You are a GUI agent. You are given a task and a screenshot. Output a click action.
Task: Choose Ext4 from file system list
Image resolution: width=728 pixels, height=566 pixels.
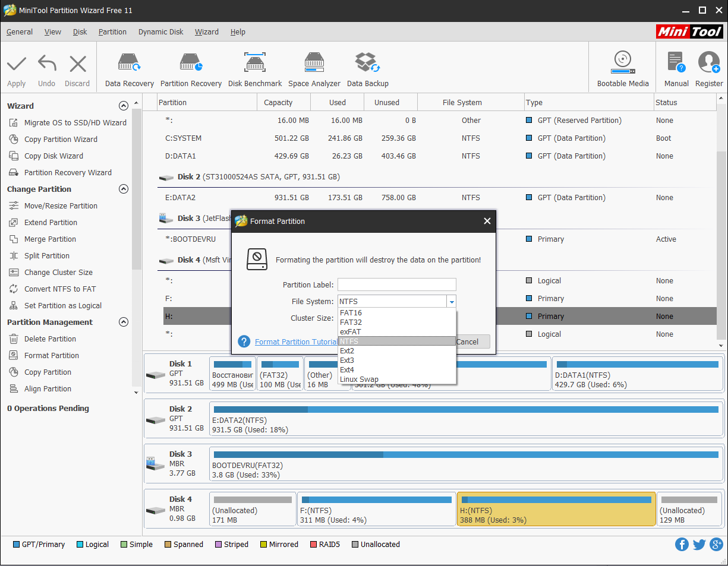397,370
